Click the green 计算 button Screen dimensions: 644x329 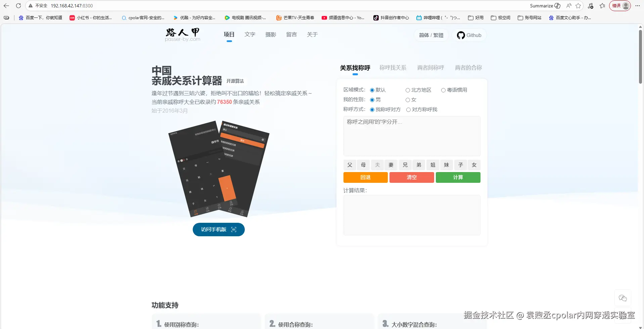pos(458,177)
